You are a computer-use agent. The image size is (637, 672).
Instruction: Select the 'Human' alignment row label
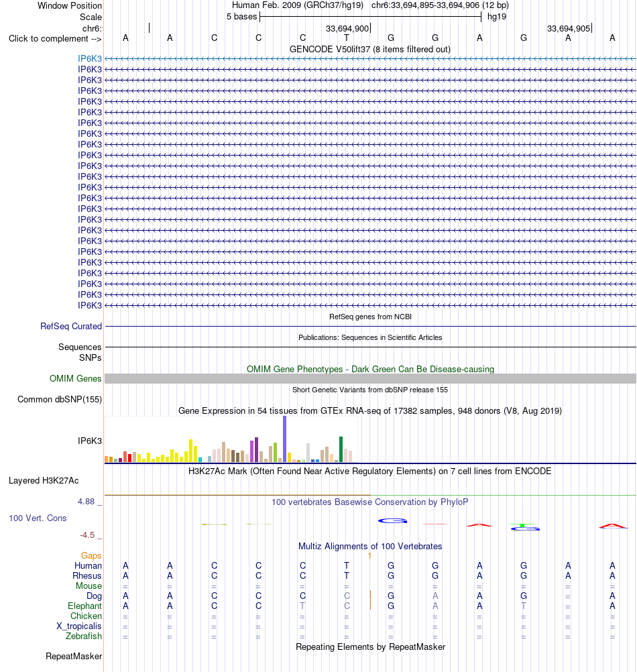[x=89, y=566]
